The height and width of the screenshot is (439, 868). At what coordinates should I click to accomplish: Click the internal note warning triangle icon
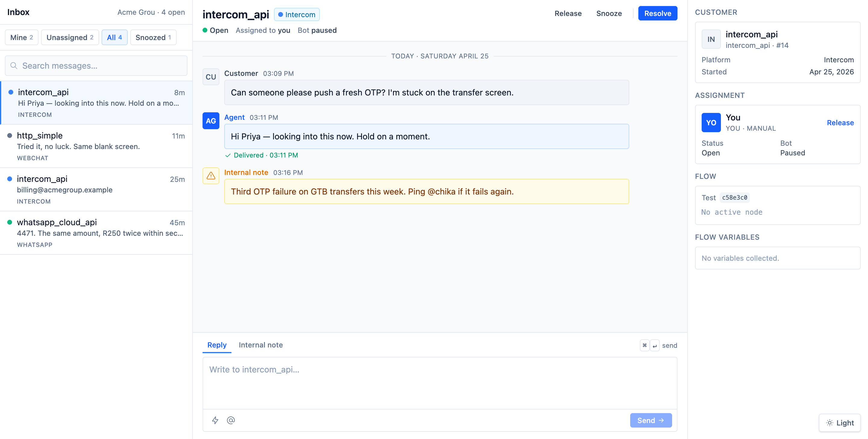[211, 176]
